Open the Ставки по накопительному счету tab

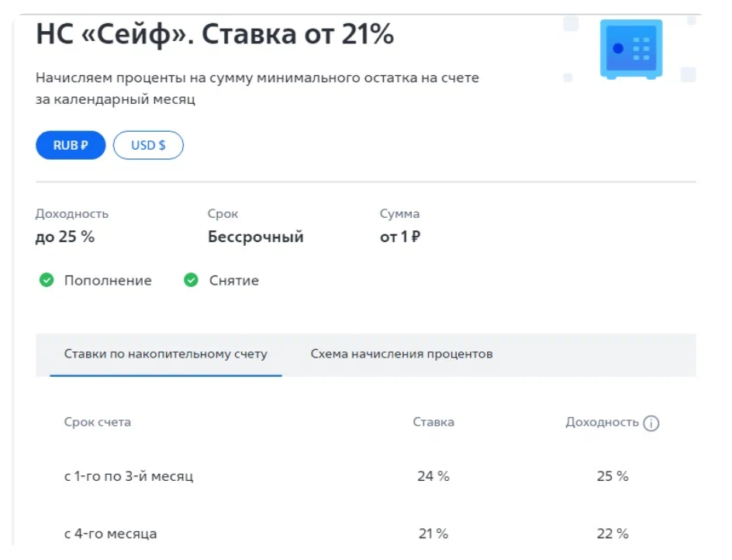[x=166, y=354]
